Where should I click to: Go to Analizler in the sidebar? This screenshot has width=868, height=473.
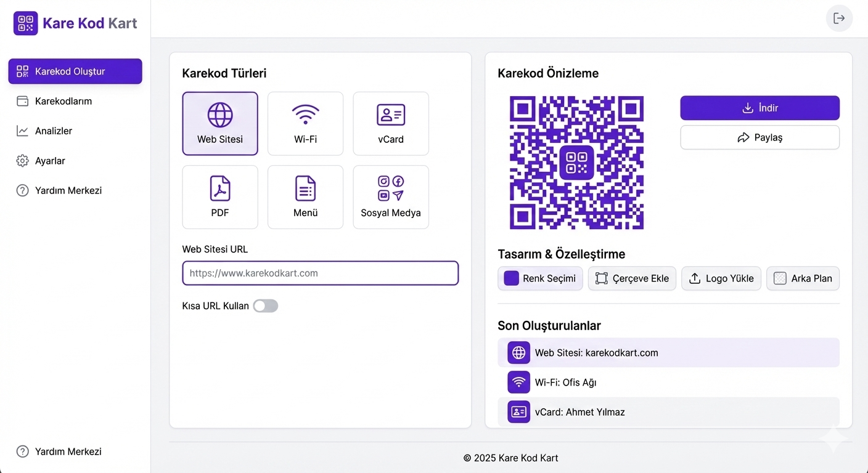pyautogui.click(x=53, y=131)
